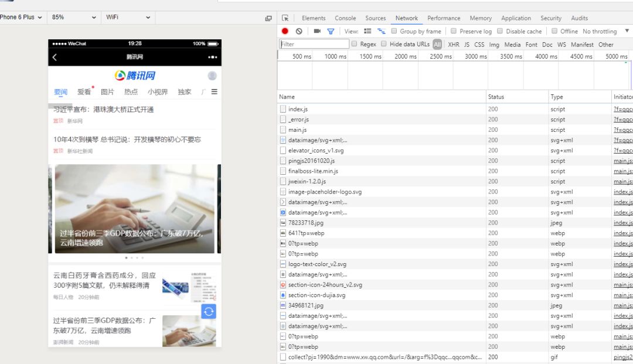Open the hamburger menu in the news nav bar

[215, 91]
